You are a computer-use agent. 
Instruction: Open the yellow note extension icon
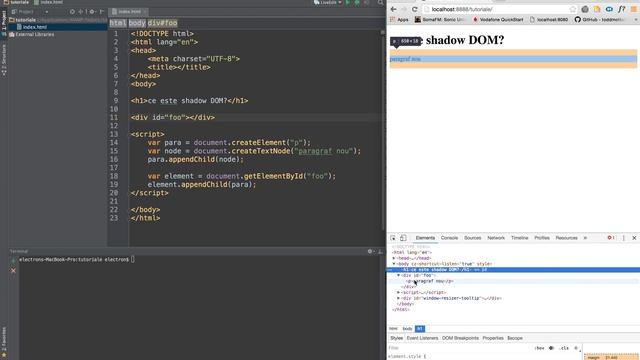(x=597, y=9)
